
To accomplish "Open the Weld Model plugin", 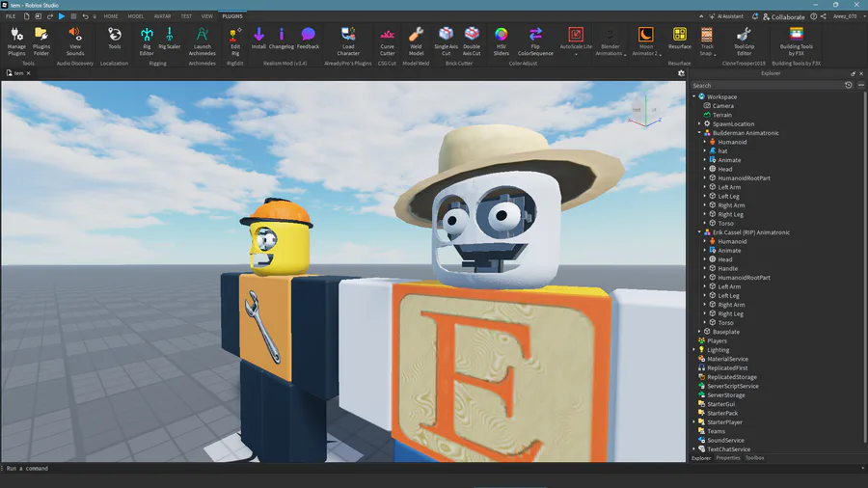I will click(416, 41).
